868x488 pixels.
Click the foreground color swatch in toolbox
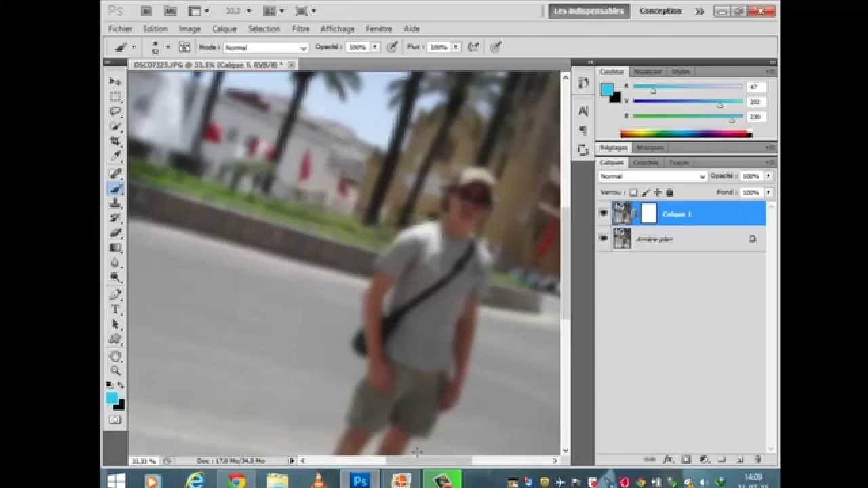click(x=112, y=398)
